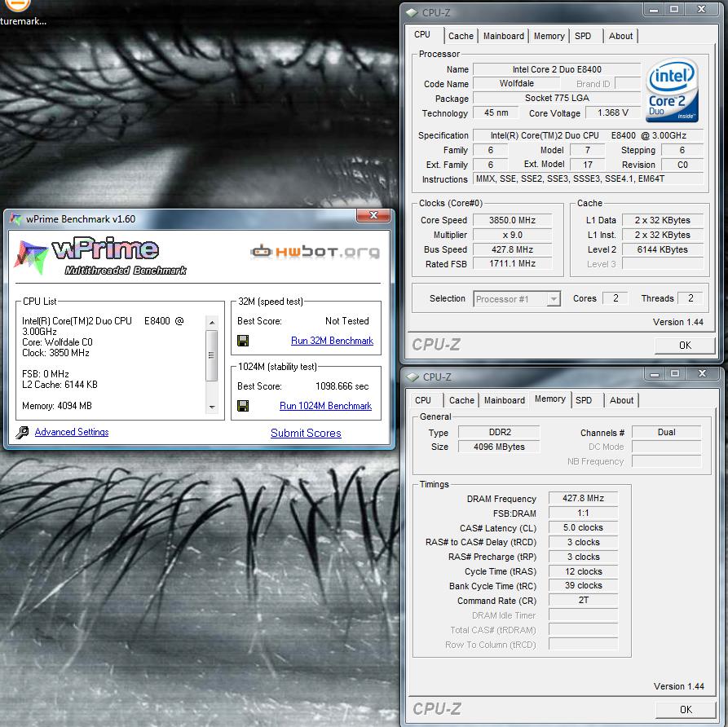Viewport: 728px width, 727px height.
Task: Expand the Processor #1 selection dropdown
Action: click(554, 299)
